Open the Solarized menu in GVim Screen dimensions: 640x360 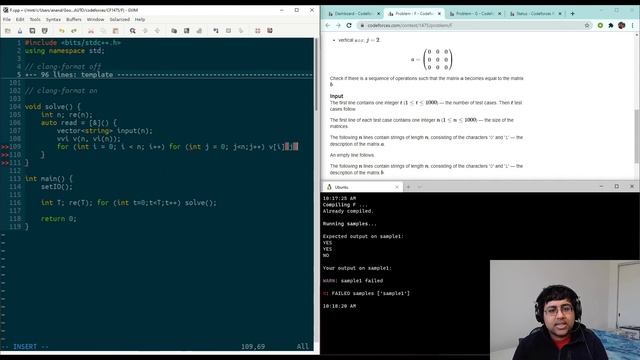pos(120,20)
